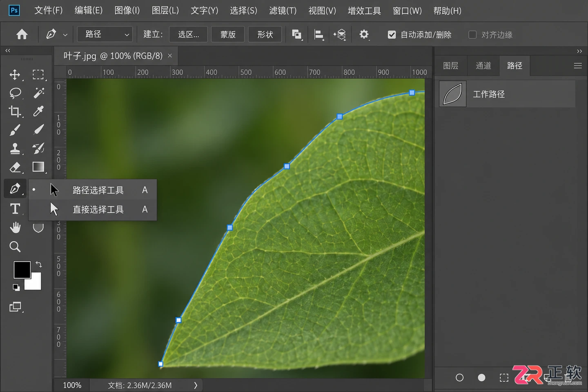This screenshot has height=392, width=588.
Task: Select the Pen tool in toolbox
Action: [15, 189]
